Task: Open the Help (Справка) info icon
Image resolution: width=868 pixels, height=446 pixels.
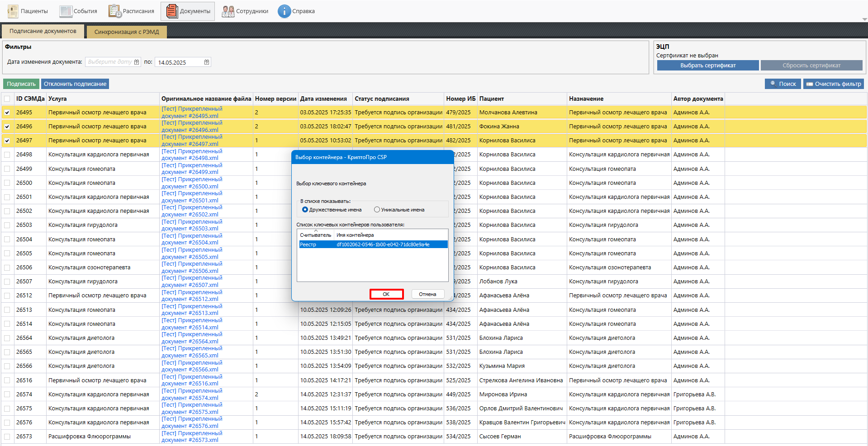Action: pos(284,11)
